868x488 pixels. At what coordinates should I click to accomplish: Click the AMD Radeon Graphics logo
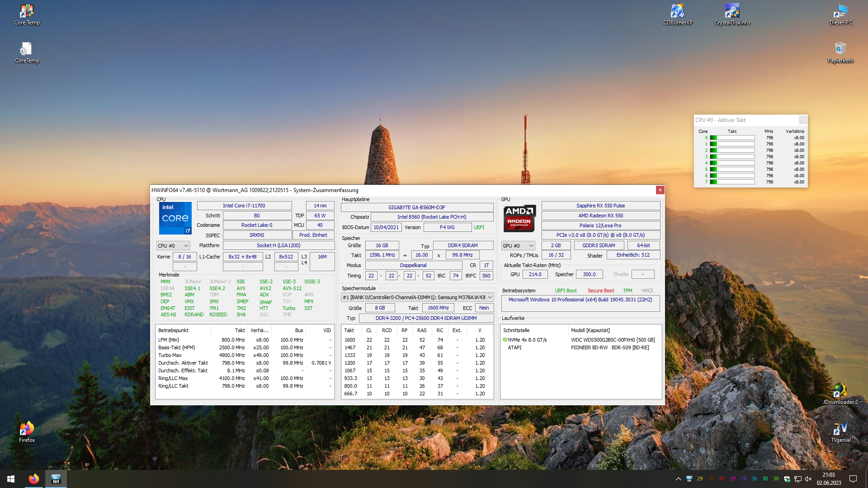519,218
